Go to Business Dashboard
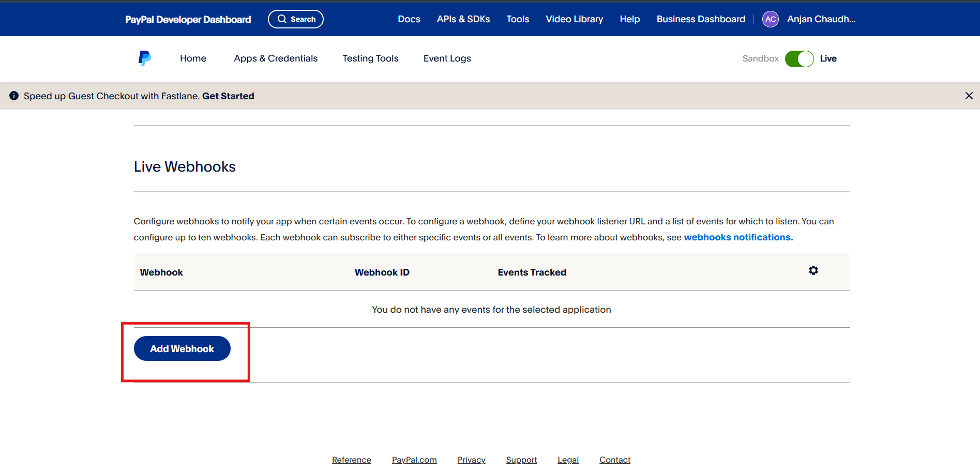The height and width of the screenshot is (473, 980). [700, 19]
